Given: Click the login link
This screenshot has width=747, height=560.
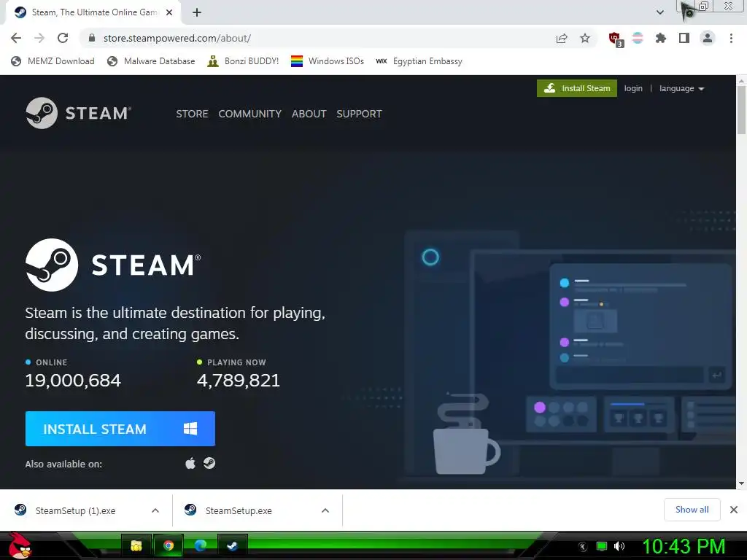Looking at the screenshot, I should click(x=633, y=88).
